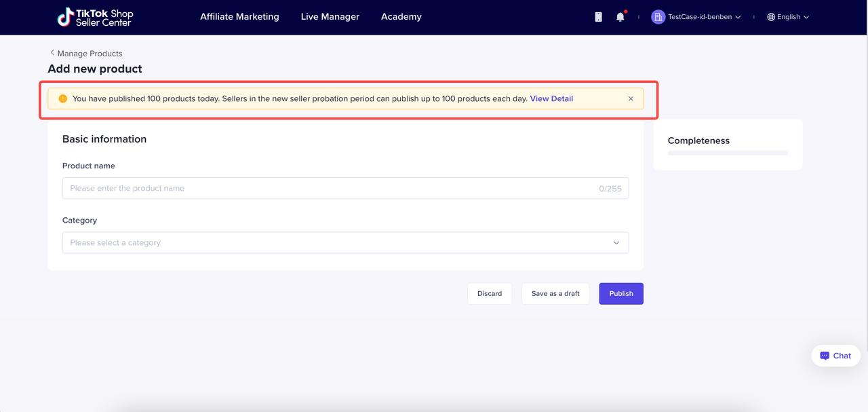The width and height of the screenshot is (868, 412).
Task: Click the yellow warning icon in banner
Action: point(63,98)
